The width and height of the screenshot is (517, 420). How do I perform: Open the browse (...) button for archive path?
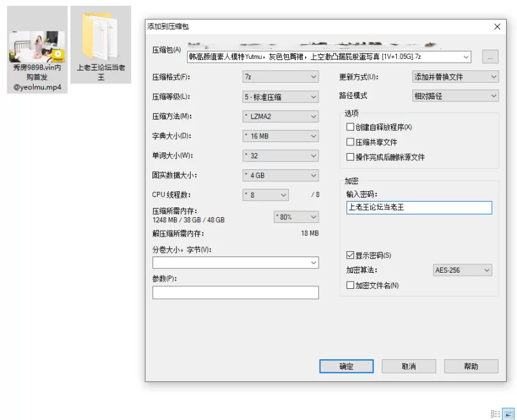(490, 57)
